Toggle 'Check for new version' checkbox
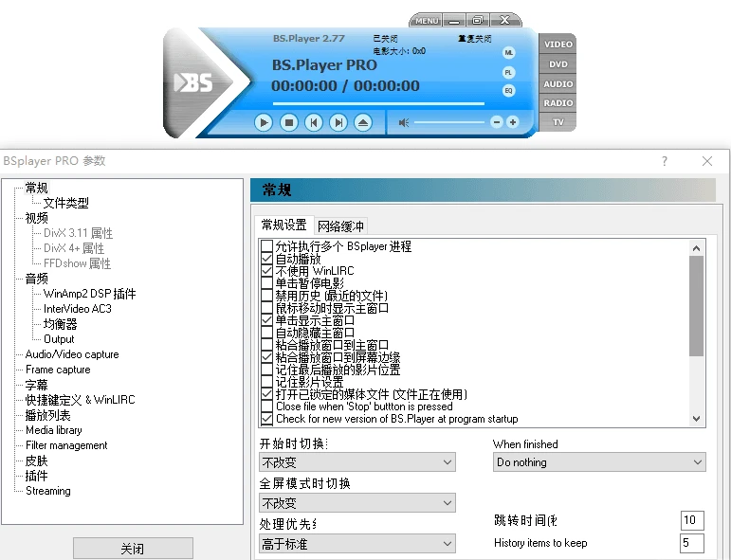 pos(266,419)
